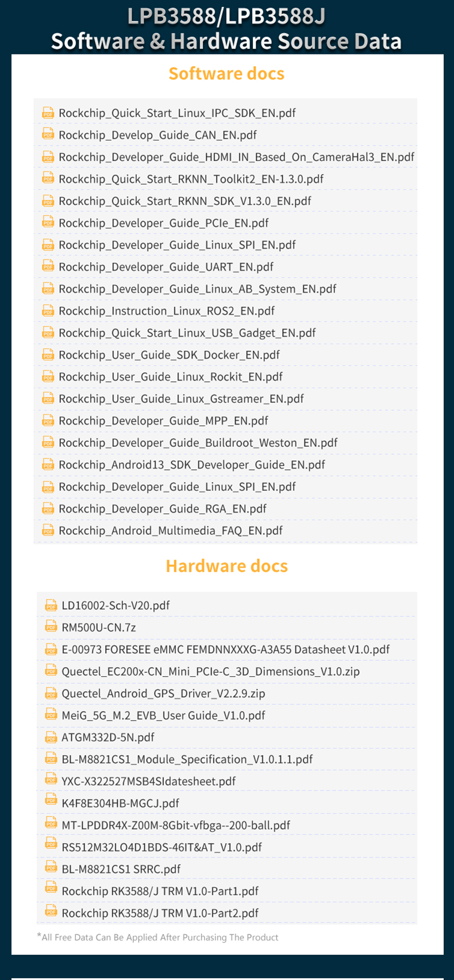
Task: Select Quectel_Android_GPS_Driver_V2.2.9.zip text
Action: [x=163, y=694]
